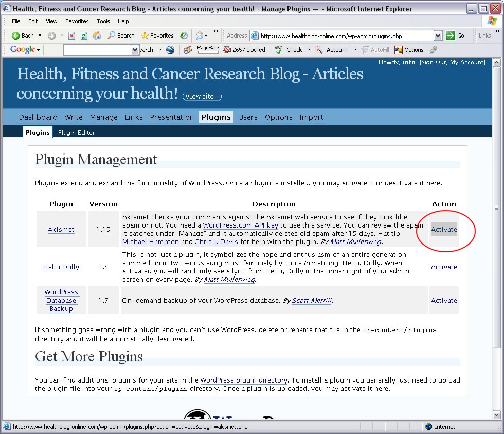504x434 pixels.
Task: Click the My Account link
Action: pos(467,62)
